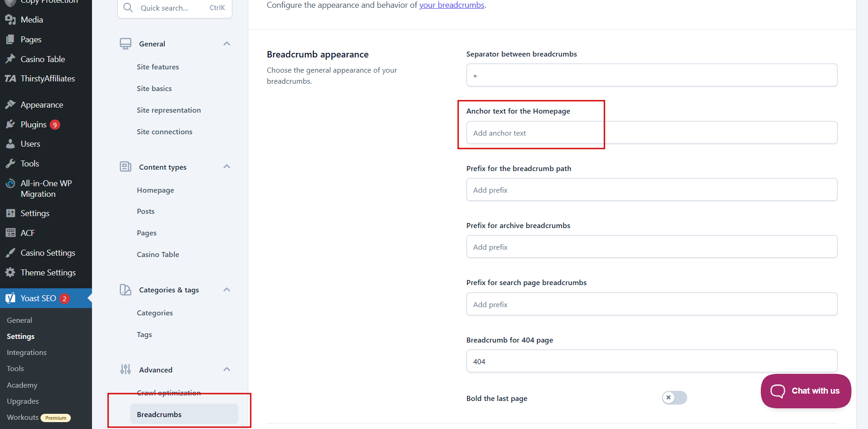Click the Breadcrumb for 404 page field
868x429 pixels.
651,361
